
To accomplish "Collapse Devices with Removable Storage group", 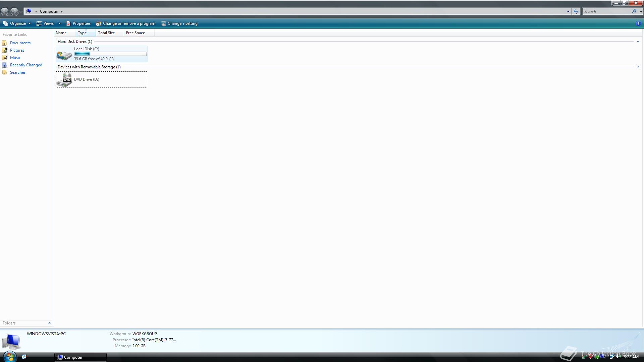I will click(x=638, y=67).
